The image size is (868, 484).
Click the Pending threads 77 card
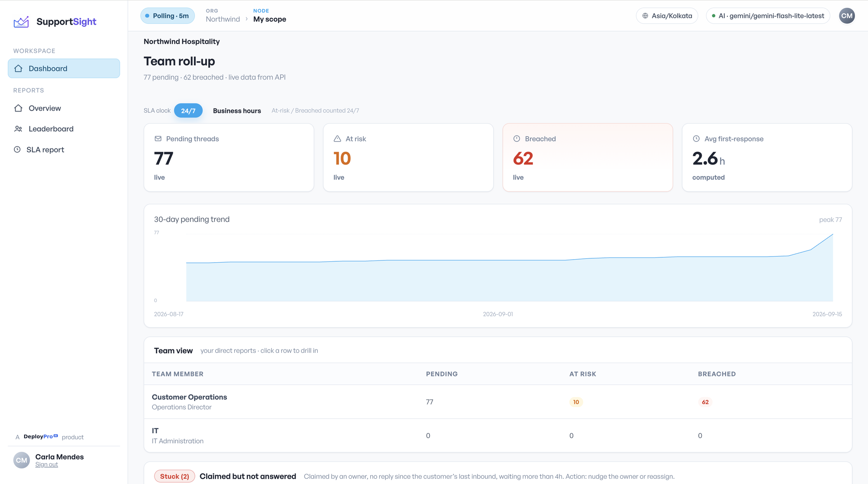pyautogui.click(x=229, y=157)
